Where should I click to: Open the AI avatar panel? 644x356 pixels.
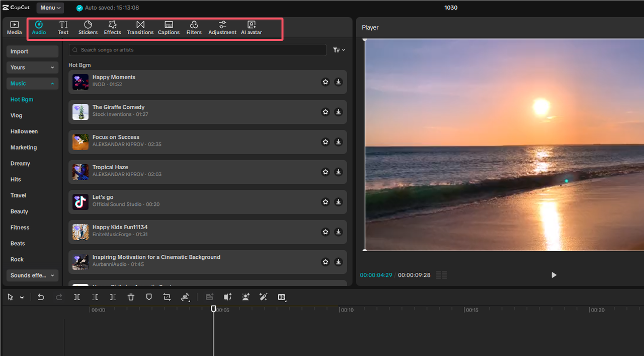(x=251, y=27)
